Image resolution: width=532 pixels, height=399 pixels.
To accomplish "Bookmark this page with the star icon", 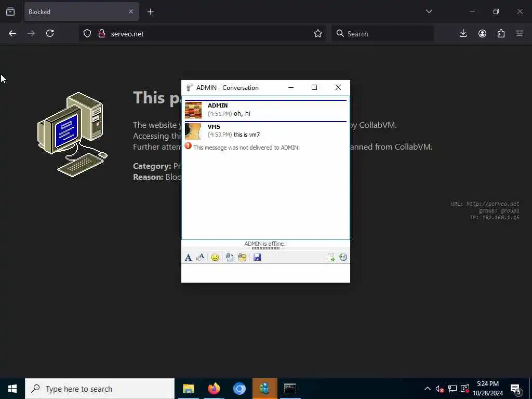I will tap(318, 34).
